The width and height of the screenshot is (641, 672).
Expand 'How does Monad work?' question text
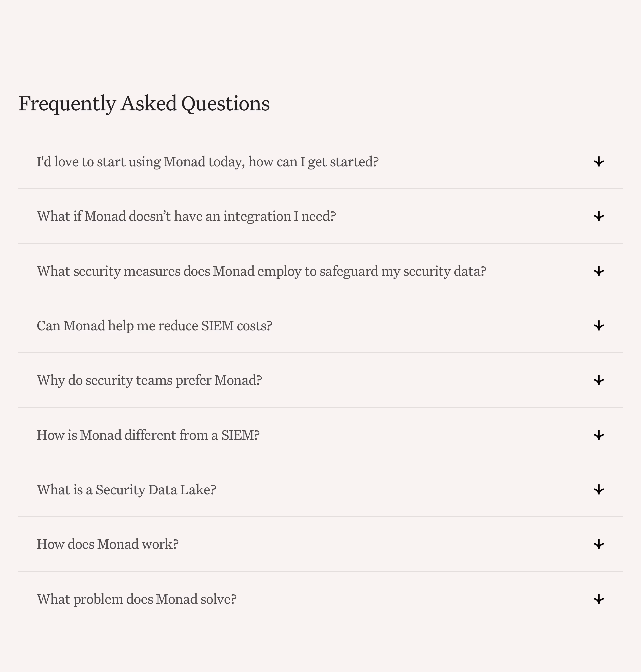pyautogui.click(x=108, y=544)
